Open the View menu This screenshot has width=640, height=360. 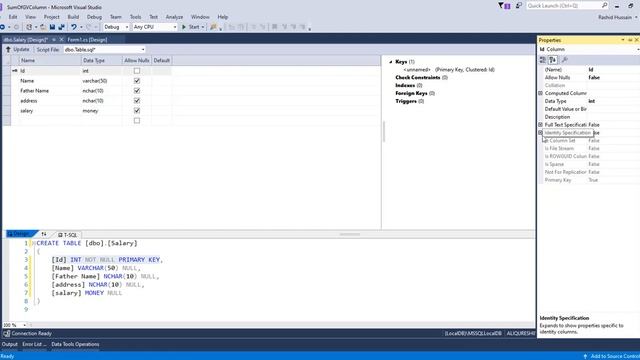click(30, 17)
